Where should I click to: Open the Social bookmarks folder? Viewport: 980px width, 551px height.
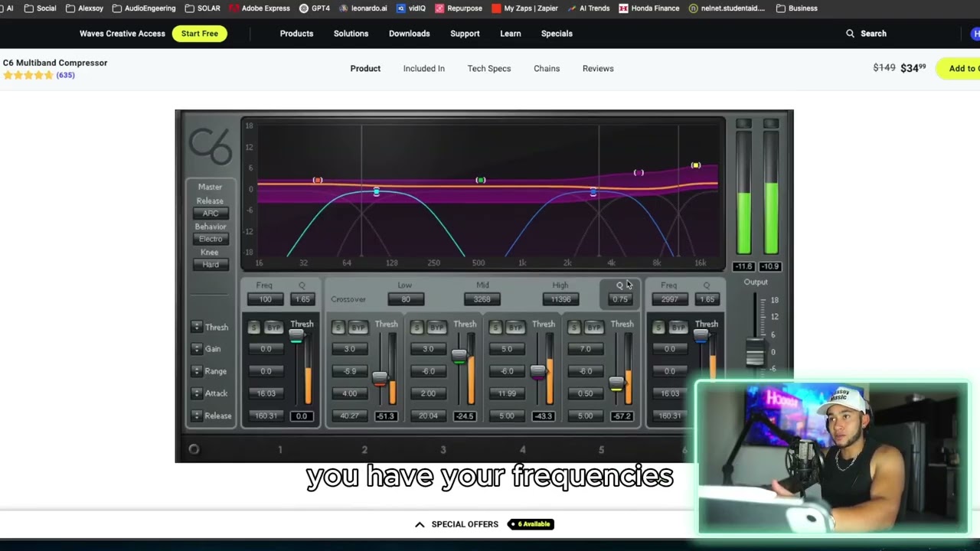[40, 8]
